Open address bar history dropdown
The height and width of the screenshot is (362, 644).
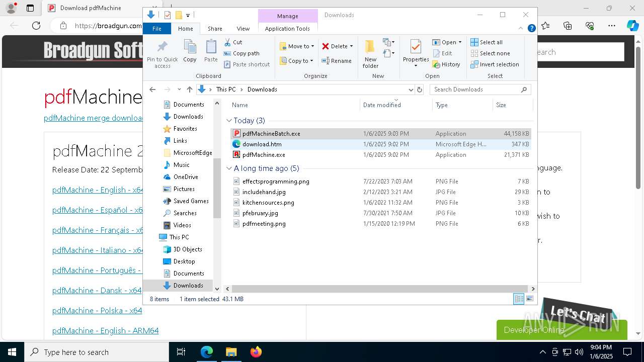(411, 89)
